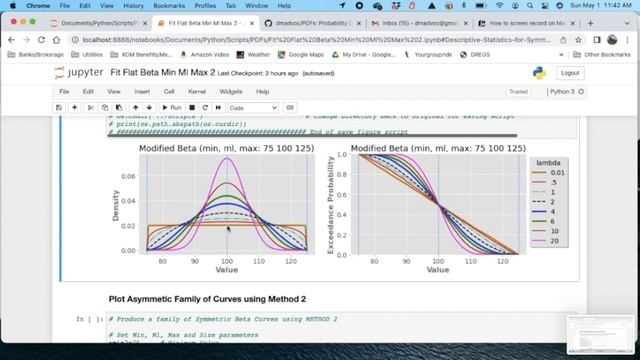This screenshot has width=640, height=360.
Task: Click the Logout button
Action: point(570,73)
